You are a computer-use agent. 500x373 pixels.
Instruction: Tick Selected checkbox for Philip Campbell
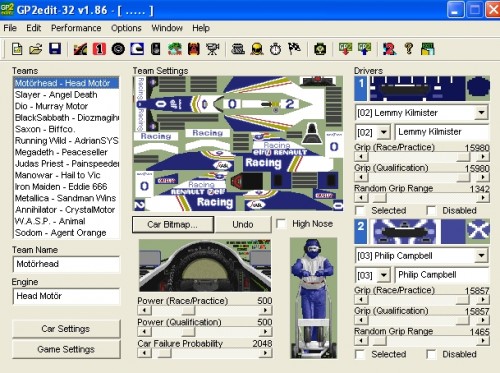(360, 354)
